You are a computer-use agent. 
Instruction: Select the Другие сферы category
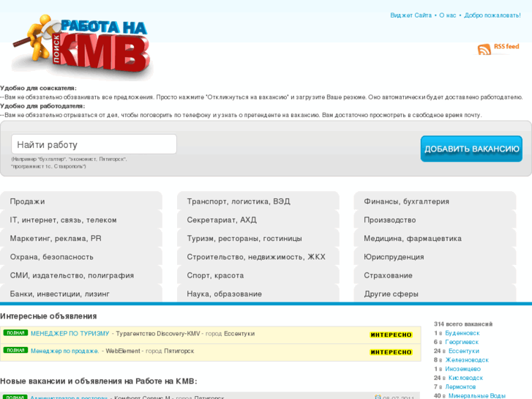click(435, 294)
